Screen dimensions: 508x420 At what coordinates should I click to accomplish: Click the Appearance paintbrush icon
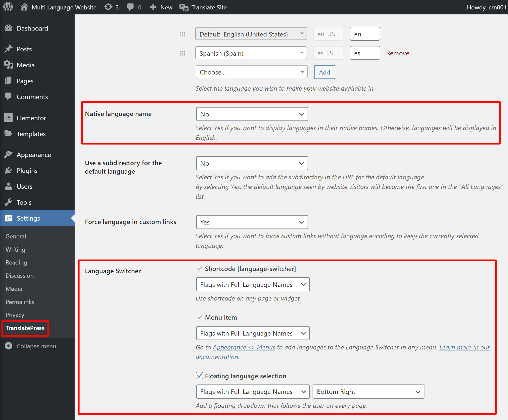tap(9, 154)
